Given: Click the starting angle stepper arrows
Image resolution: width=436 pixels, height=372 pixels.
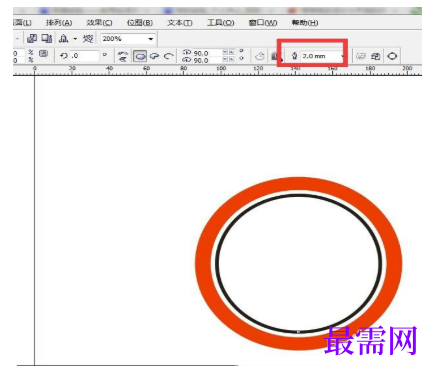Looking at the screenshot, I should (x=229, y=52).
